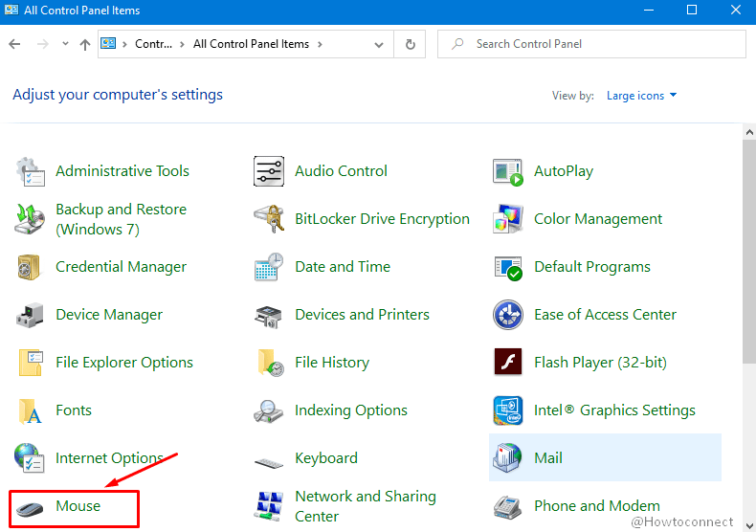Screen dimensions: 756x532
Task: Click the BitLocker Drive Encryption label
Action: (x=383, y=219)
